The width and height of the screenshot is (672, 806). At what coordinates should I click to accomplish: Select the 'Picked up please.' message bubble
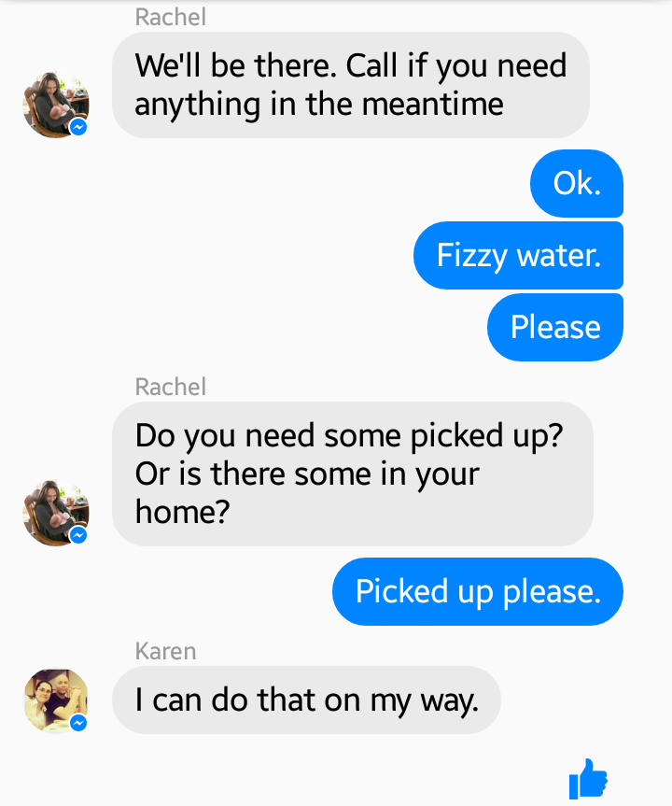click(x=478, y=591)
